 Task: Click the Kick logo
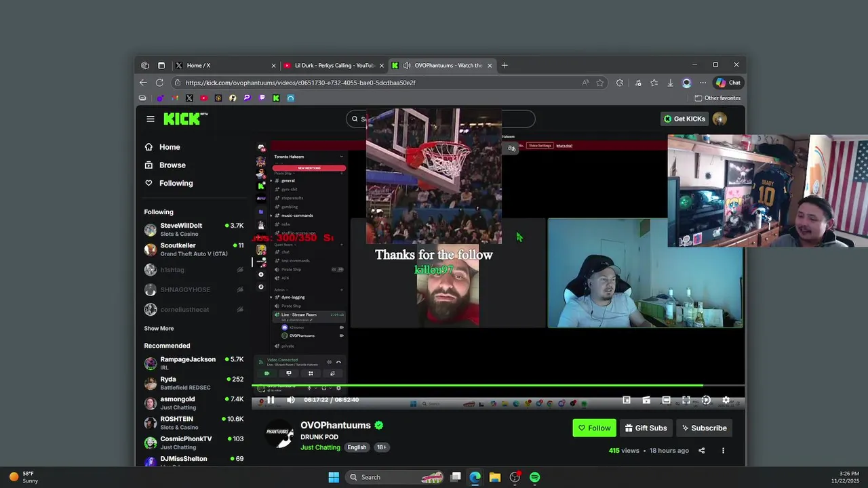tap(185, 119)
